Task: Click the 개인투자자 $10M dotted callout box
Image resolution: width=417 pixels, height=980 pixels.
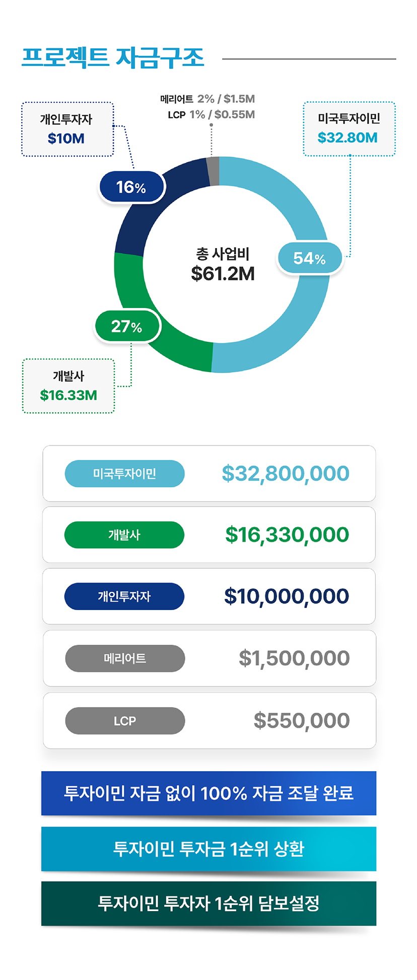Action: [67, 129]
